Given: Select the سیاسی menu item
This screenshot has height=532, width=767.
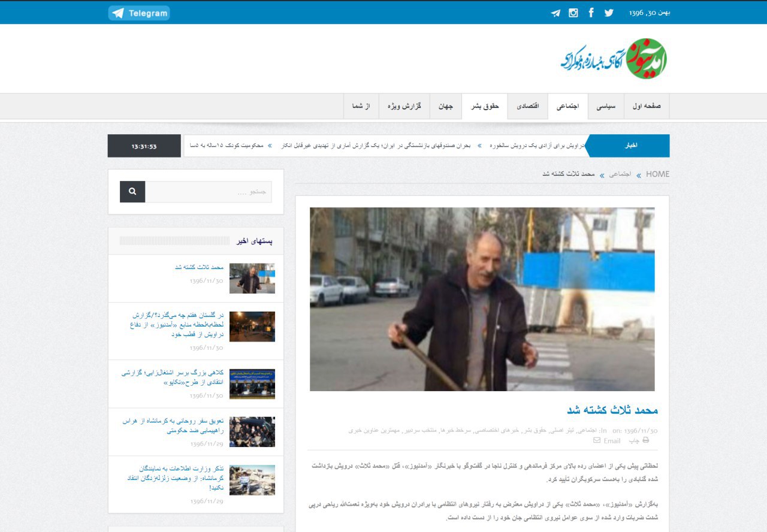Looking at the screenshot, I should coord(606,106).
